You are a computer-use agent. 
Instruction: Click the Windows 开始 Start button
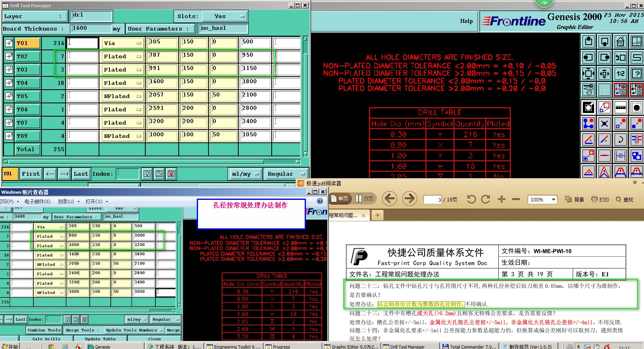point(10,346)
